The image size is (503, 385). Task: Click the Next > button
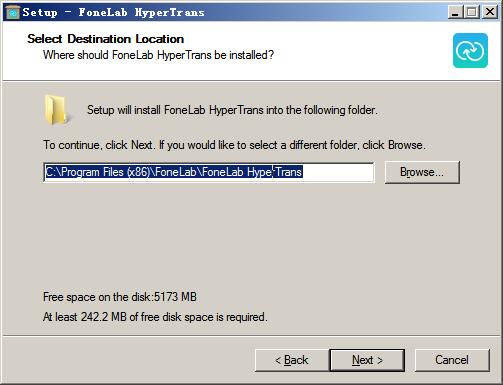click(x=367, y=360)
